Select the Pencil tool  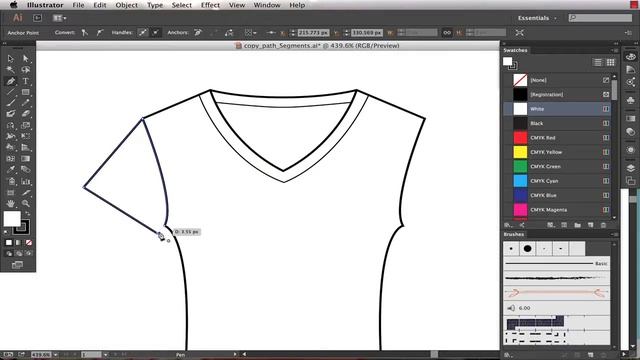point(26,103)
